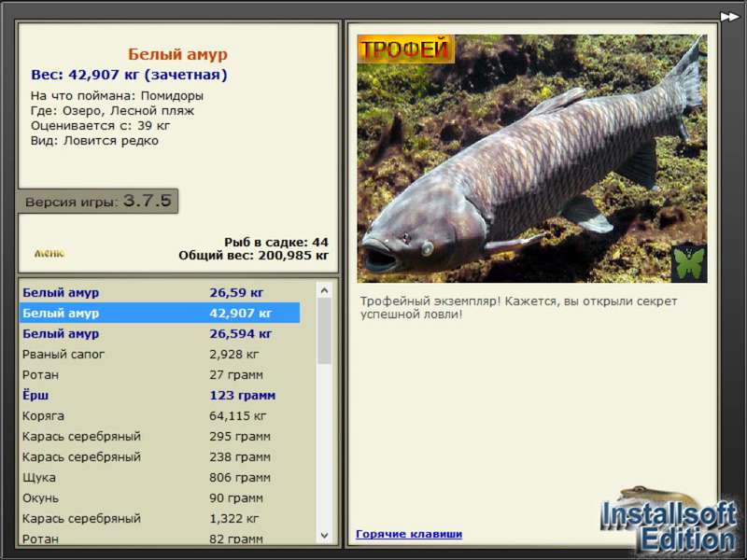Select the Ёрш 123 грамм entry

(x=160, y=395)
